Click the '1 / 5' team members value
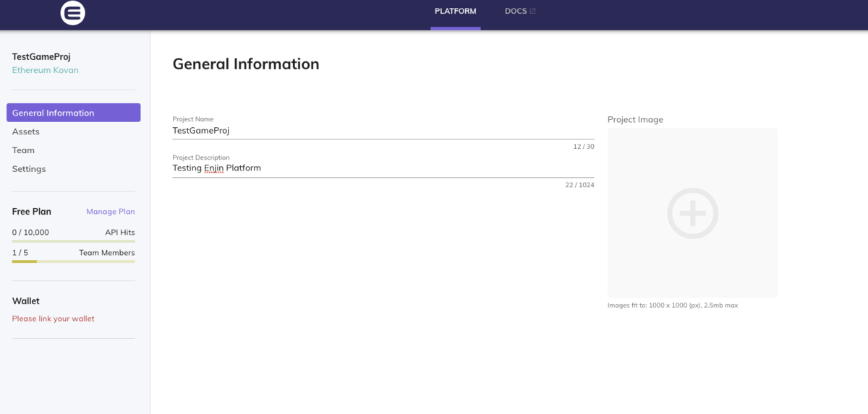 20,253
